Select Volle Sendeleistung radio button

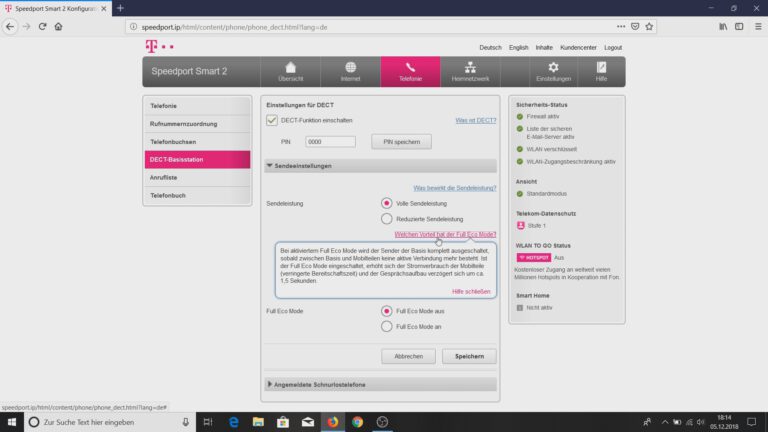386,203
